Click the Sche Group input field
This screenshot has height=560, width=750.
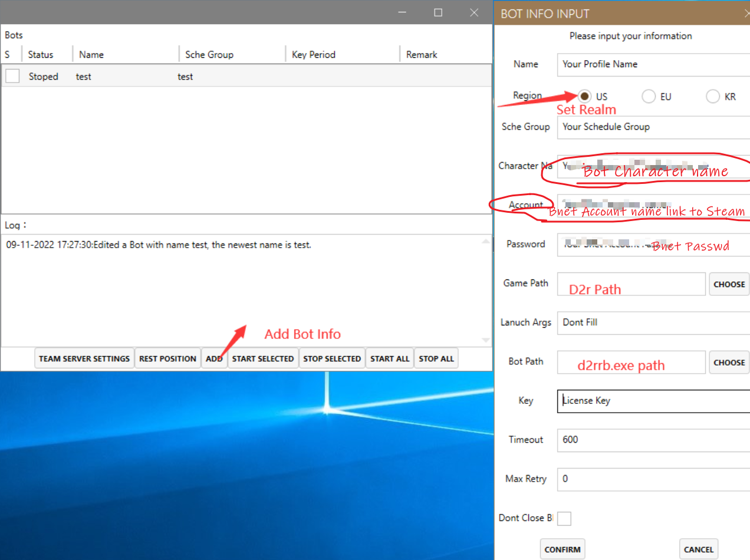coord(653,127)
